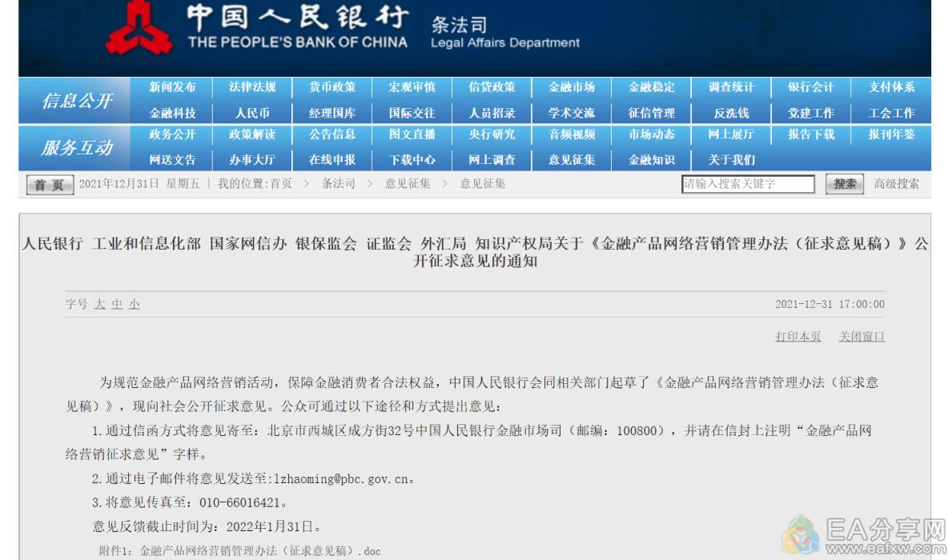Viewport: 948px width, 560px height.
Task: Open 高级搜索 advanced search
Action: (896, 184)
